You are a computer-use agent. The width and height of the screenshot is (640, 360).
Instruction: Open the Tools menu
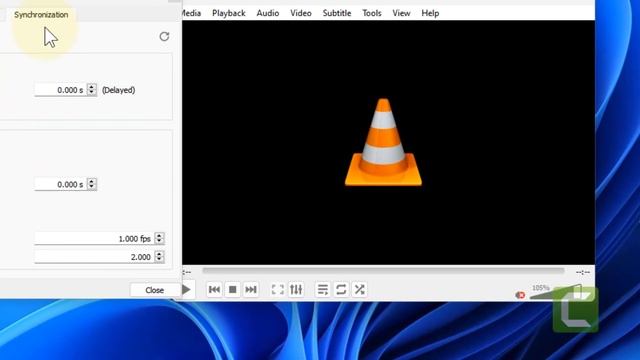point(371,13)
